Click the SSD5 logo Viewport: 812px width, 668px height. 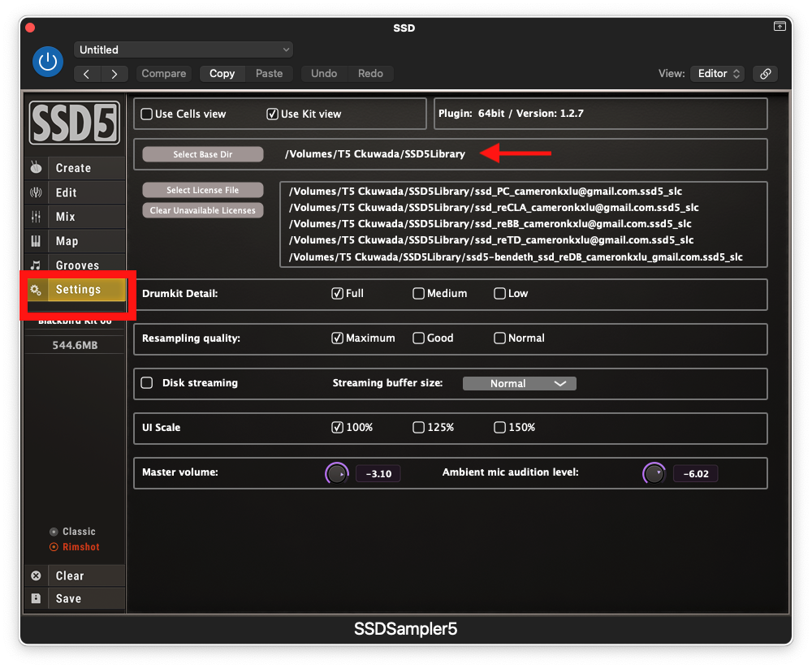click(75, 123)
